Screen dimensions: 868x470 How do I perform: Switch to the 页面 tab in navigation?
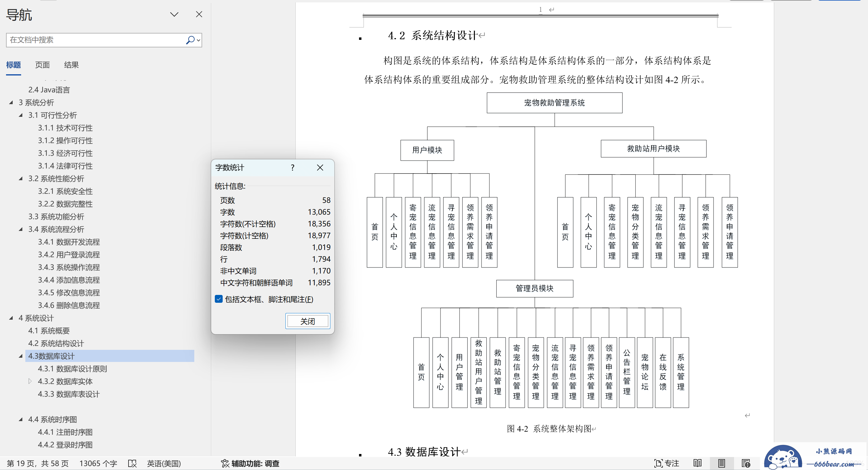42,65
